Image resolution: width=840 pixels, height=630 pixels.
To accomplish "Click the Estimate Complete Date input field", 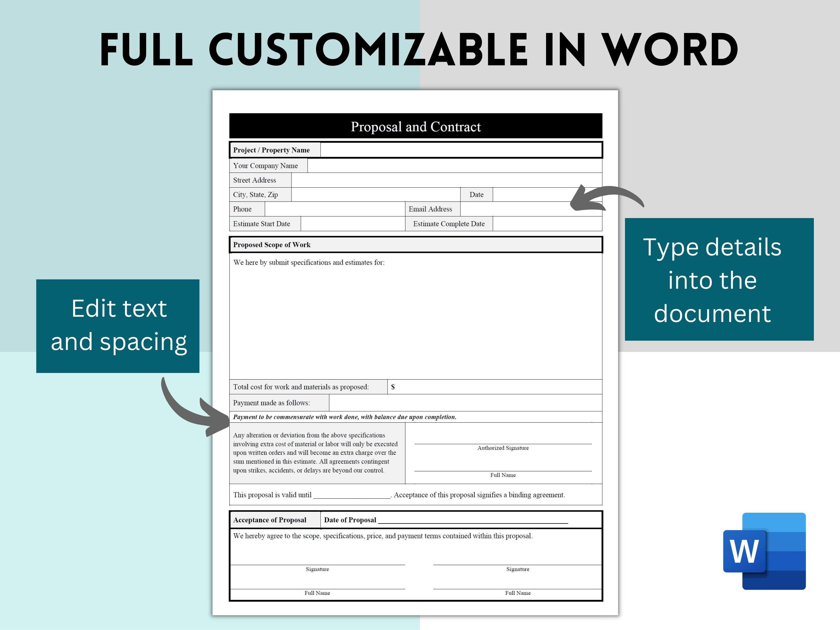I will (x=547, y=224).
